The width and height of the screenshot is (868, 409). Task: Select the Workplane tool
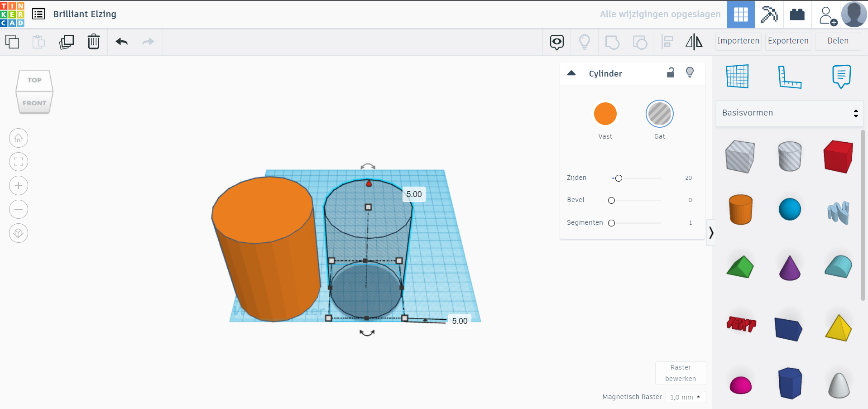(737, 76)
